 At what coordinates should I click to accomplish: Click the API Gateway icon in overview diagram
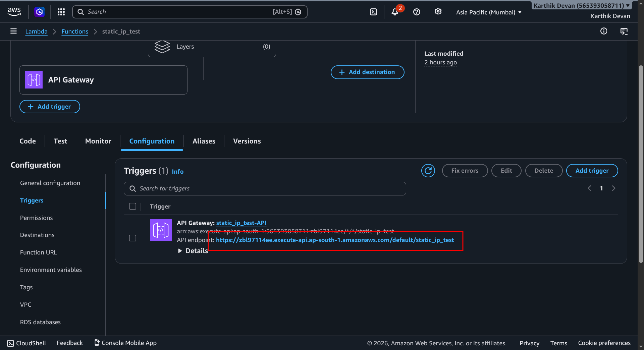(34, 80)
